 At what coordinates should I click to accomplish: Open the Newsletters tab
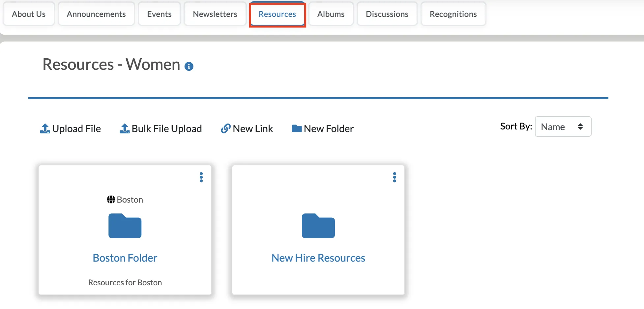click(215, 14)
